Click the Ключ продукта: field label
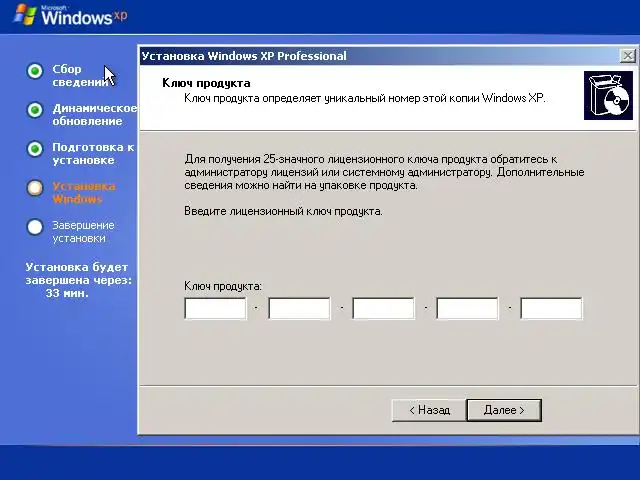Screen dimensions: 640x480 pos(223,286)
